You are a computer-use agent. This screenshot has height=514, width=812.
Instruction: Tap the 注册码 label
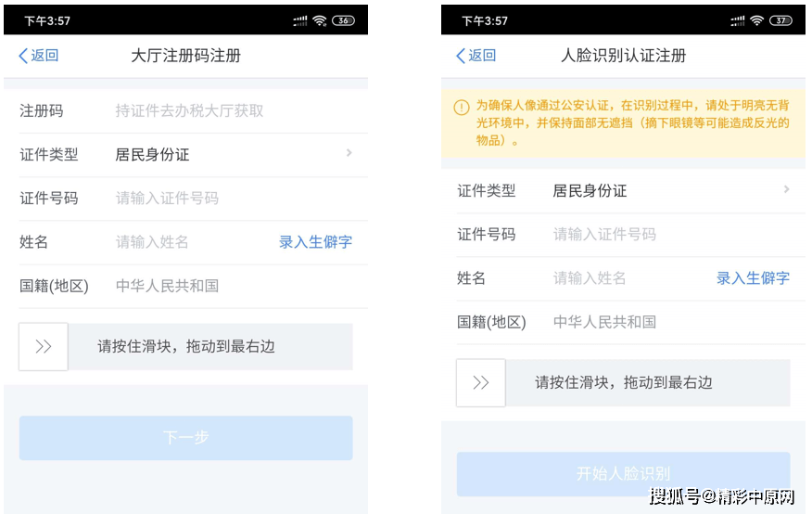pyautogui.click(x=42, y=111)
